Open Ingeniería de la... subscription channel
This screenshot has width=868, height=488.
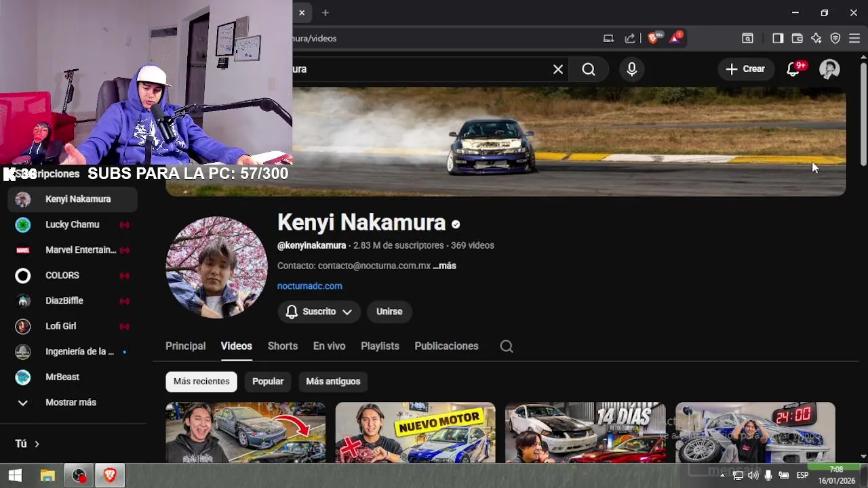73,352
